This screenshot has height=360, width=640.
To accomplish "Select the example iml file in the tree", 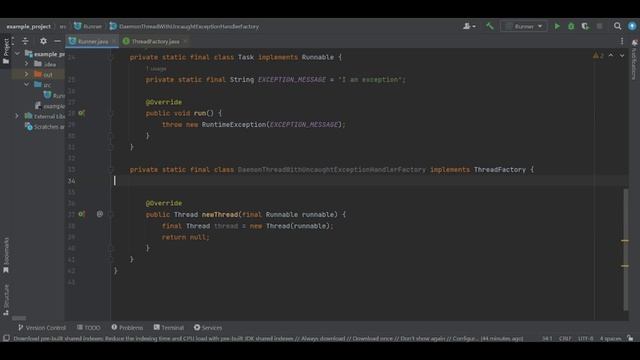I will (49, 106).
